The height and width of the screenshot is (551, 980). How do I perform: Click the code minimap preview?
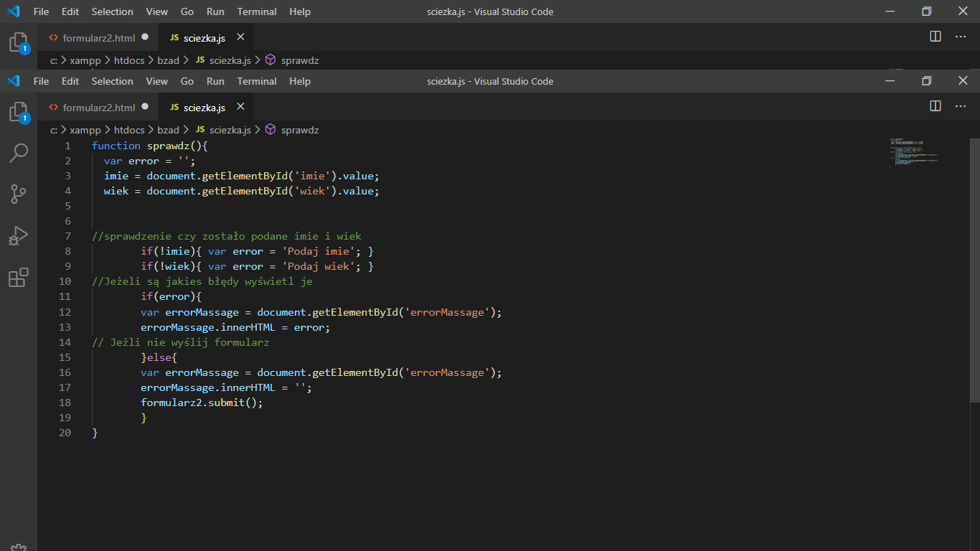(x=915, y=153)
